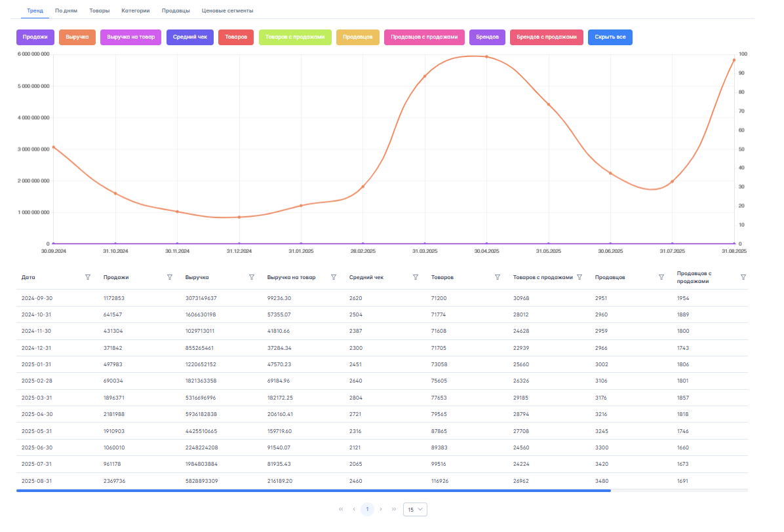784x532 pixels.
Task: Open the Ценовые сегменты tab
Action: pos(227,11)
